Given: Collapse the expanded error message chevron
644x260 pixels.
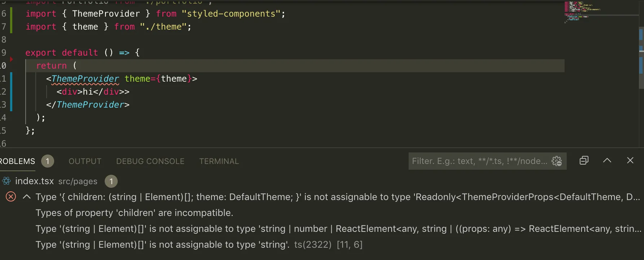Looking at the screenshot, I should 26,197.
